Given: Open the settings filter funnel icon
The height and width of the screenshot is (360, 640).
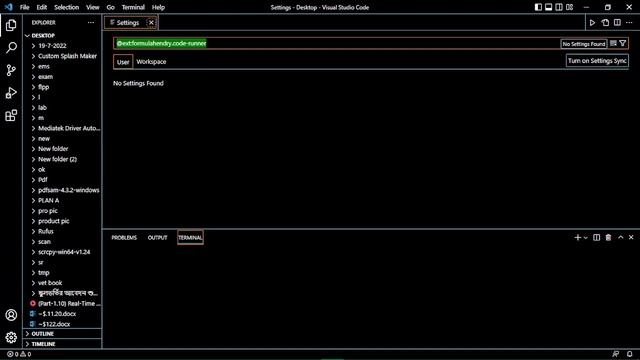Looking at the screenshot, I should coord(622,43).
